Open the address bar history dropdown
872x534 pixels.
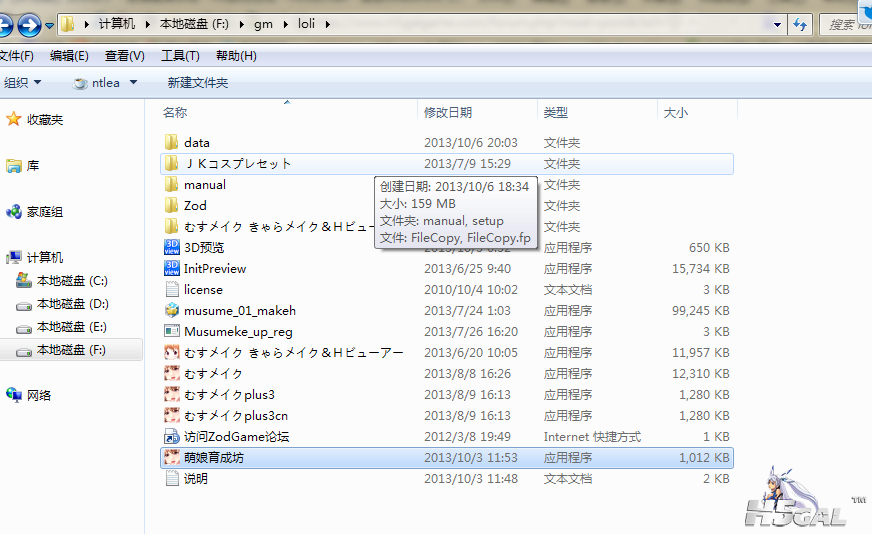(x=777, y=24)
